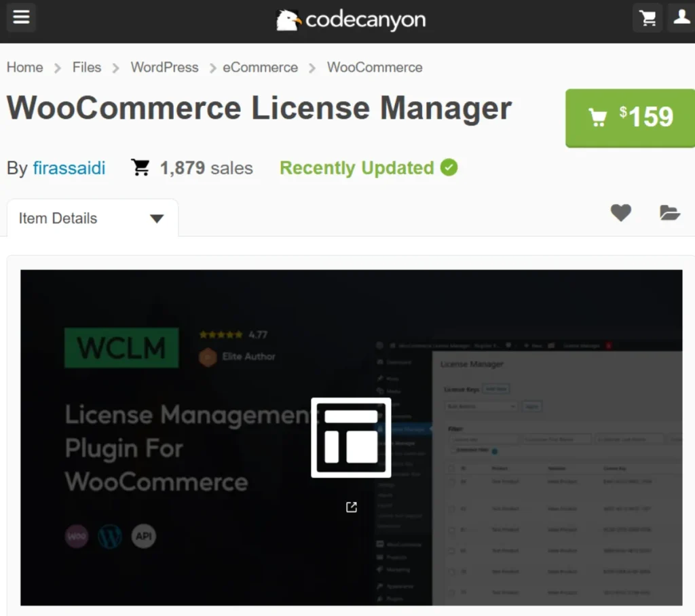Add item to a collection folder
The width and height of the screenshot is (695, 616).
(669, 213)
